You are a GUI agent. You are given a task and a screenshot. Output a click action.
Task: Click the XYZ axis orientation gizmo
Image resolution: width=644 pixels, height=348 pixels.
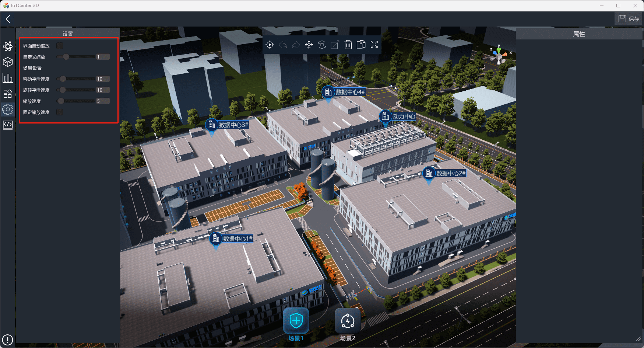pos(500,55)
